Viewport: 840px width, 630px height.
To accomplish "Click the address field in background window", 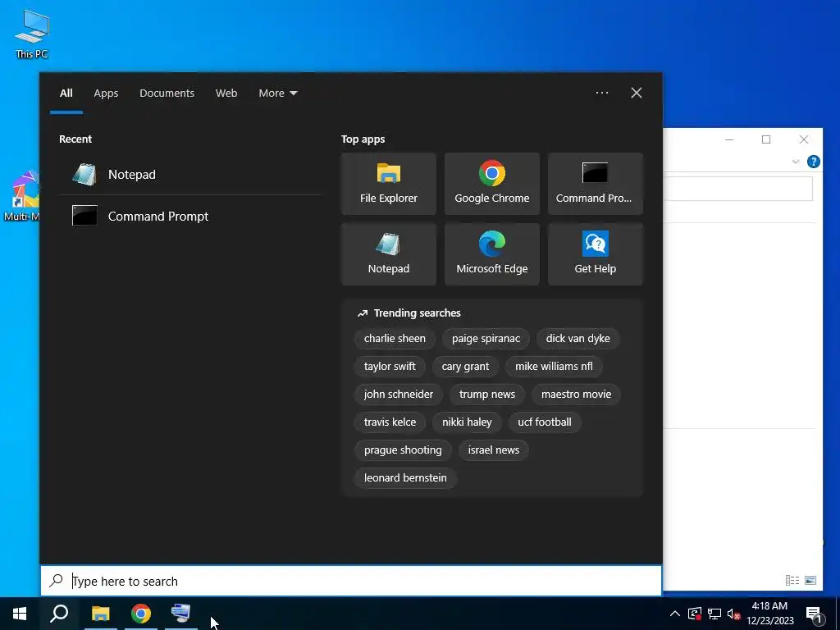I will pyautogui.click(x=738, y=189).
